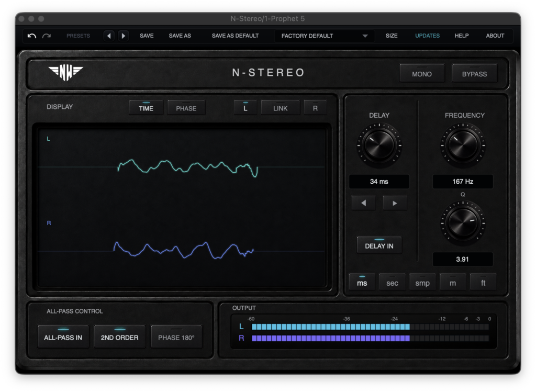Open the Factory Default preset dropdown
536x392 pixels.
coord(324,36)
